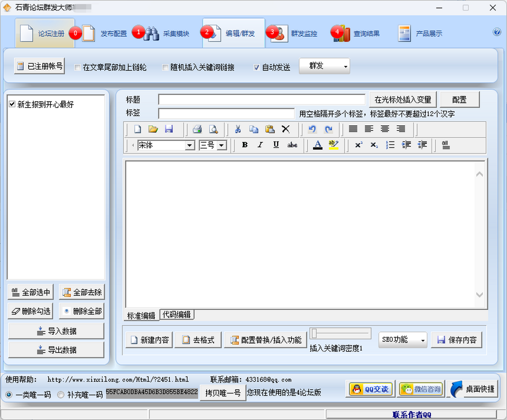Click the 插入关键词密度 slider
Viewport: 507px width, 420px height.
click(x=341, y=333)
